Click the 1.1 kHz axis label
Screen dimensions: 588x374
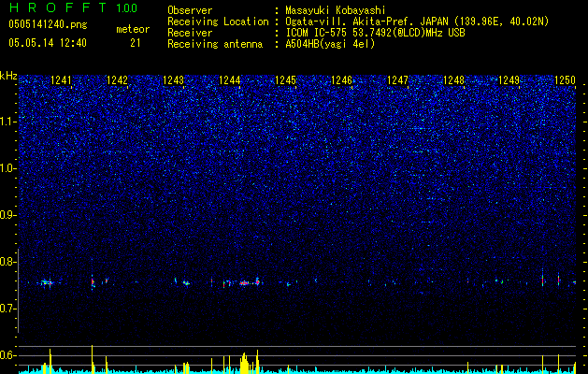pos(7,122)
